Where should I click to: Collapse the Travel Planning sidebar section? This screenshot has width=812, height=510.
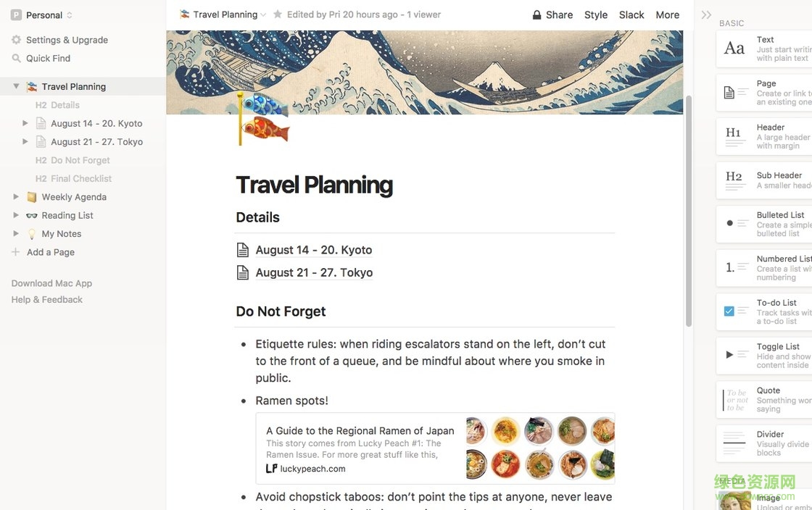pos(16,85)
